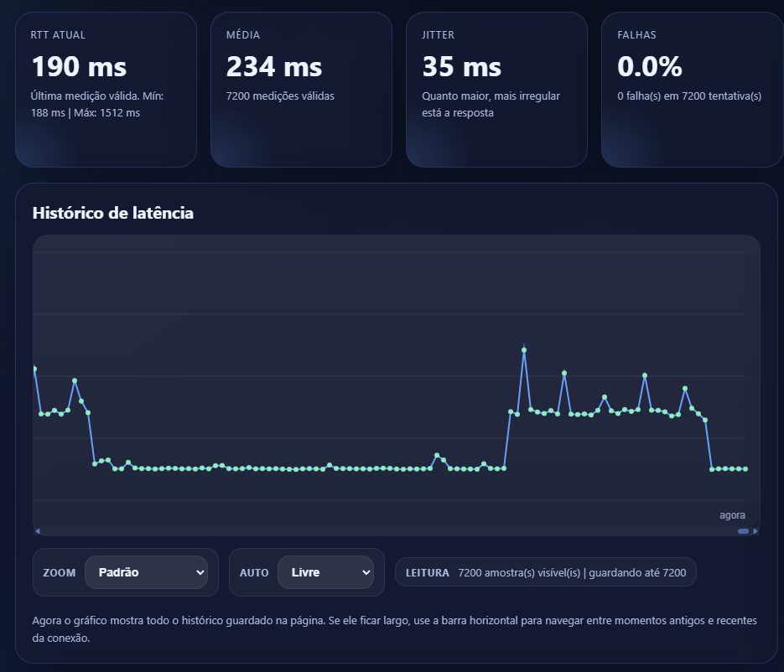Click the left arrow on the chart scrollbar

click(x=37, y=531)
